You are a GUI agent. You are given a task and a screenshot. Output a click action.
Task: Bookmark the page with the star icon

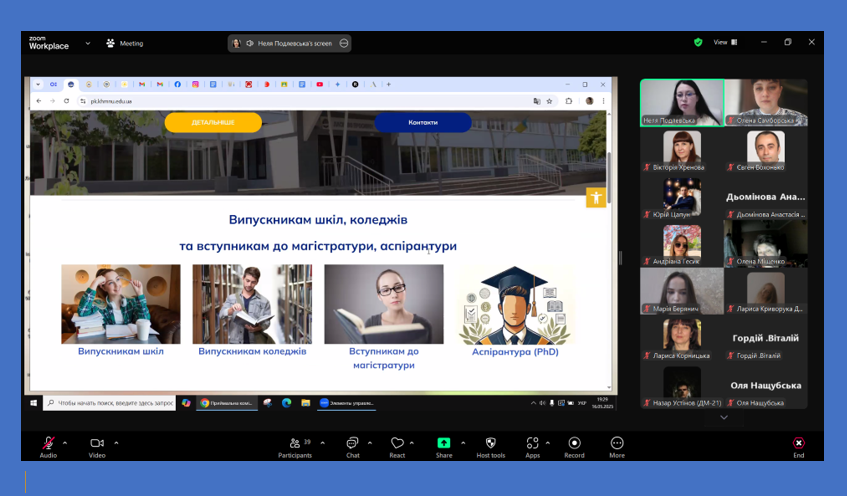pyautogui.click(x=549, y=101)
